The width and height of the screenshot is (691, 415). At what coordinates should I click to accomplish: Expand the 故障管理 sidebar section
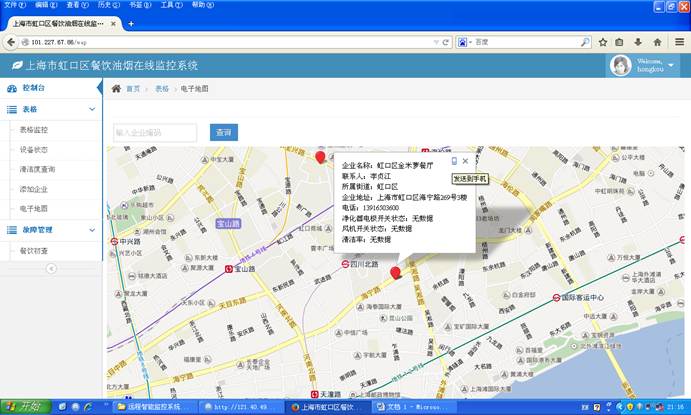pyautogui.click(x=50, y=229)
